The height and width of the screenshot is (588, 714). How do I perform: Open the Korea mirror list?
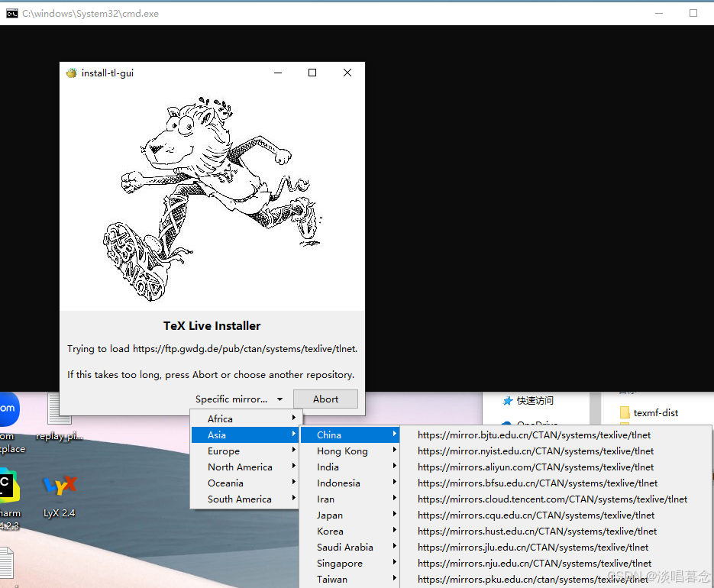[350, 531]
